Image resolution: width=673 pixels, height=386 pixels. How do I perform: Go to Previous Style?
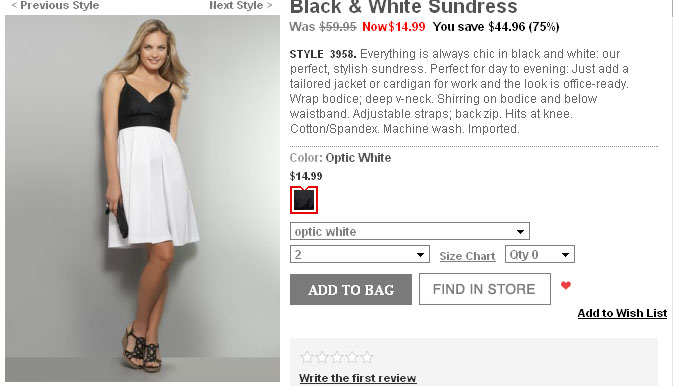click(55, 5)
